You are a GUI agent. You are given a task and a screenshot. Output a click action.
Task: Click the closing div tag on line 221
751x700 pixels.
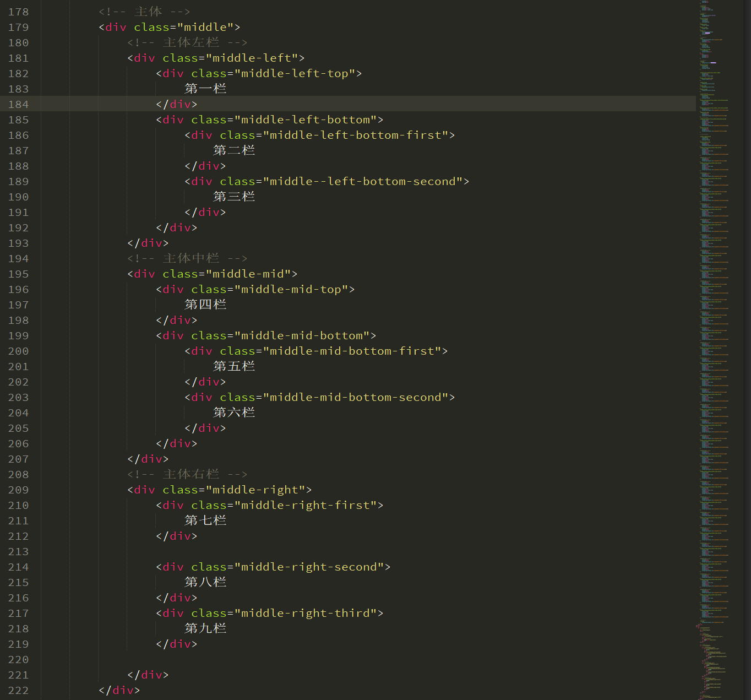pos(148,675)
